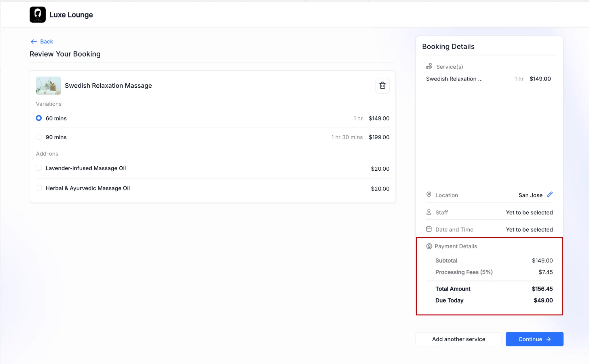Click the Date and Time calendar icon
Screen dimensions: 589x364
(429, 229)
